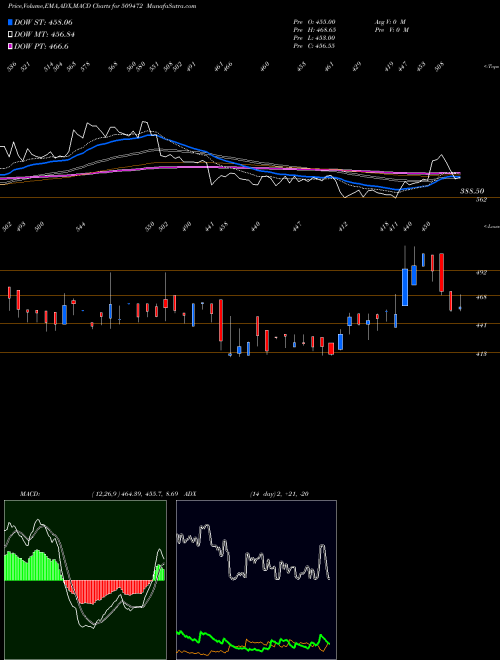This screenshot has width=500, height=660.
Task: Click the 'MACD:' indicator heading
Action: pyautogui.click(x=29, y=494)
